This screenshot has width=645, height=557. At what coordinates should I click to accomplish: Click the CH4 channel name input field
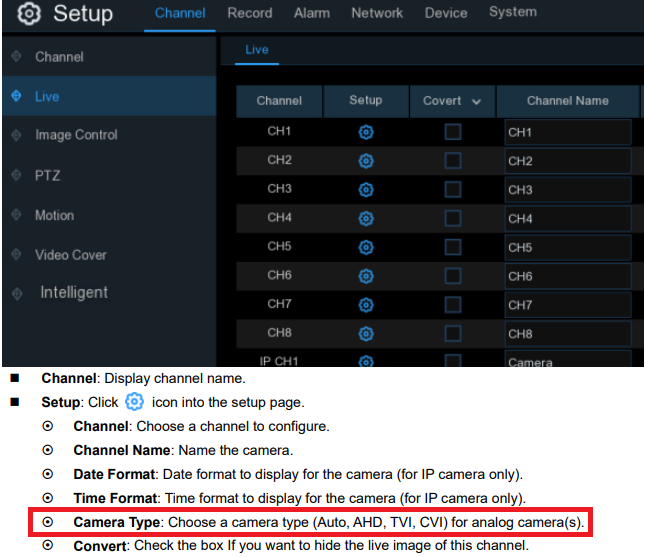coord(568,219)
